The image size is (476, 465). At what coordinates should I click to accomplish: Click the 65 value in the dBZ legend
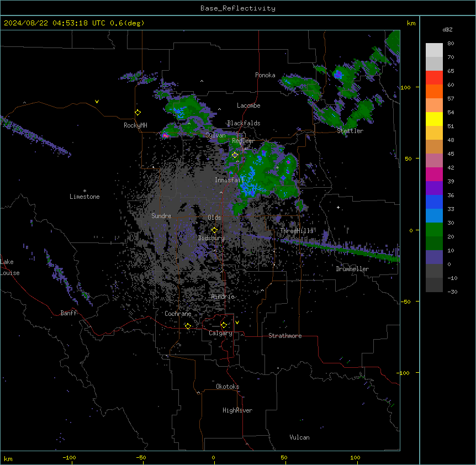(451, 71)
